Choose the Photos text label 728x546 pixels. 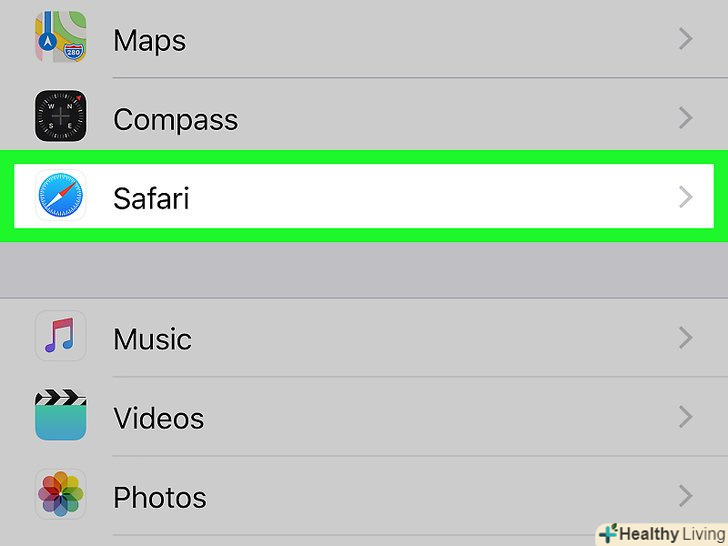point(160,497)
